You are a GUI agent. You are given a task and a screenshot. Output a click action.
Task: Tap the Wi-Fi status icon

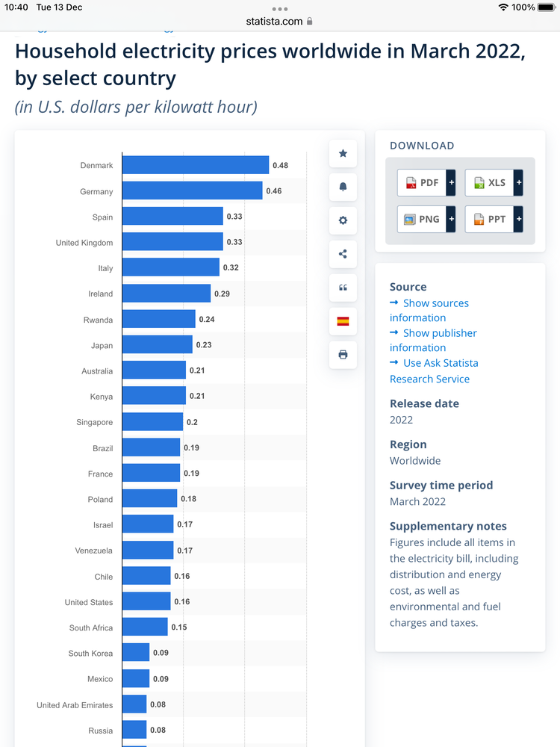503,7
